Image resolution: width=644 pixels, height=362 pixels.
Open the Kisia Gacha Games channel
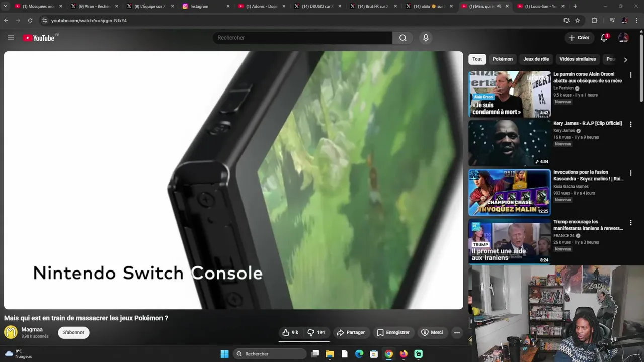(571, 186)
